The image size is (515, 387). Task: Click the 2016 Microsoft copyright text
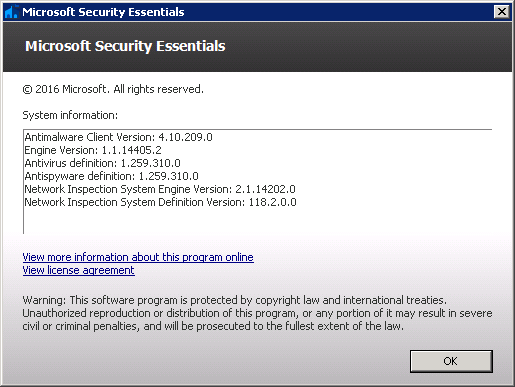(113, 89)
